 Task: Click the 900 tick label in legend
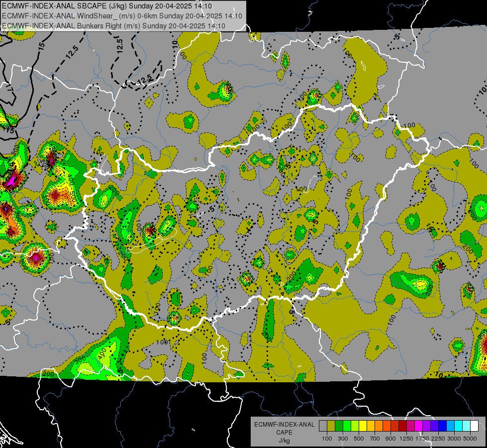390,439
